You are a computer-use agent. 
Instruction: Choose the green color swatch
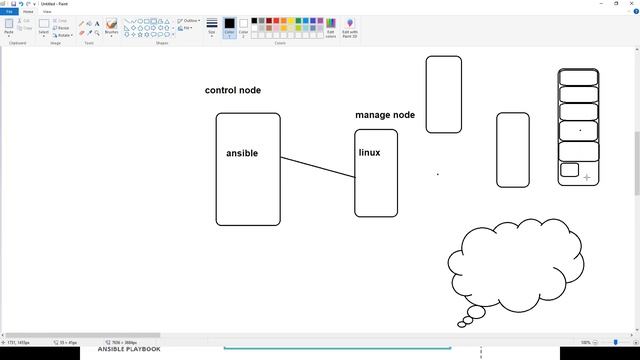[x=298, y=20]
